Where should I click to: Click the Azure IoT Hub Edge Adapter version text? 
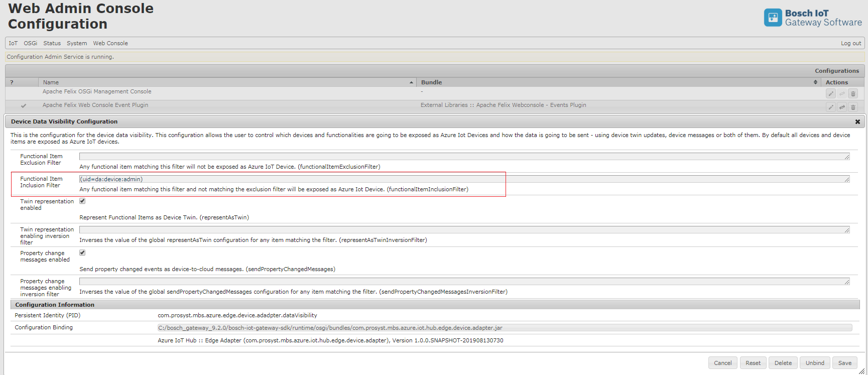330,340
